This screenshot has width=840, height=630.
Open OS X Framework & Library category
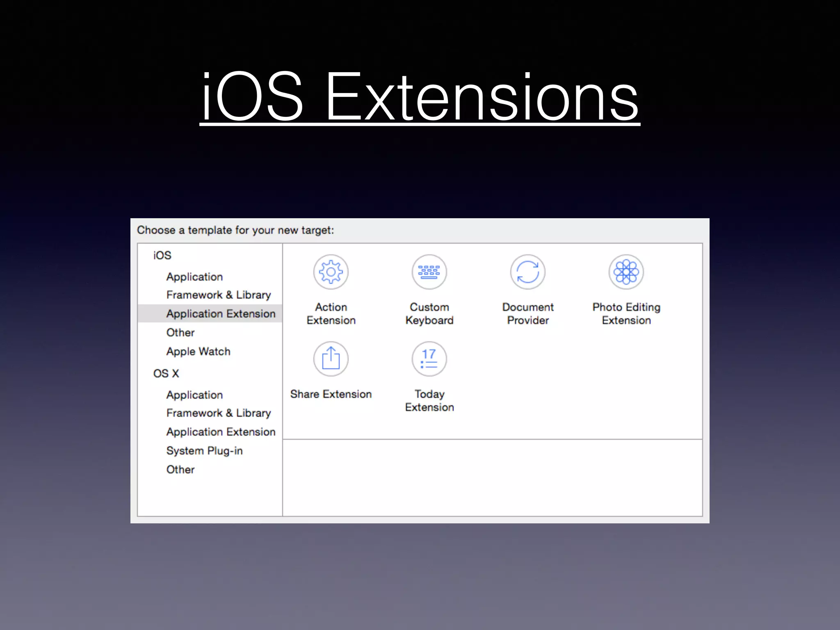(x=218, y=413)
